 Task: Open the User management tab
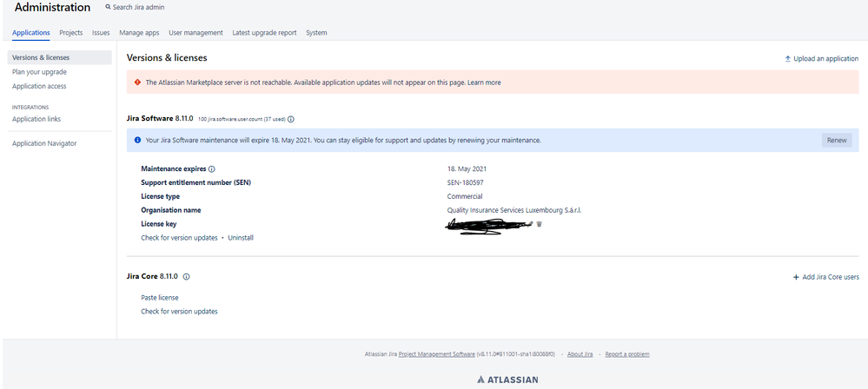click(196, 33)
